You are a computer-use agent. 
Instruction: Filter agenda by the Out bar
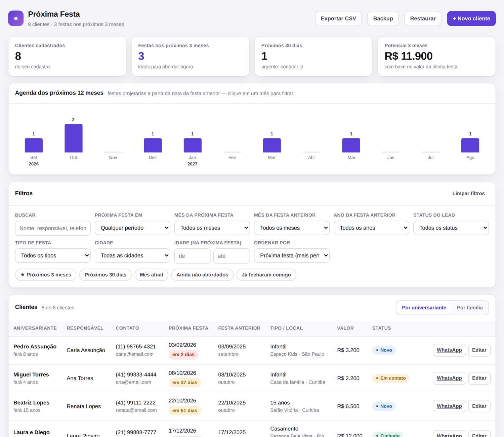coord(73,138)
